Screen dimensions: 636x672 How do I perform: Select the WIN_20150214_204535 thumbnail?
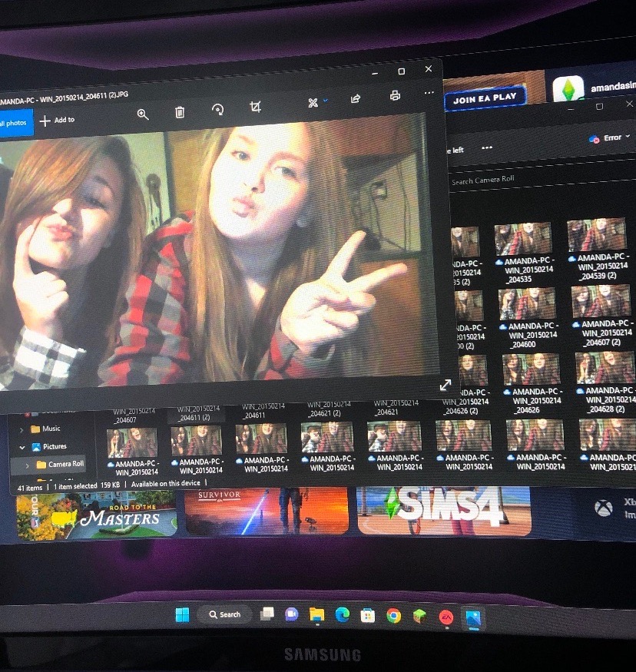pyautogui.click(x=524, y=253)
